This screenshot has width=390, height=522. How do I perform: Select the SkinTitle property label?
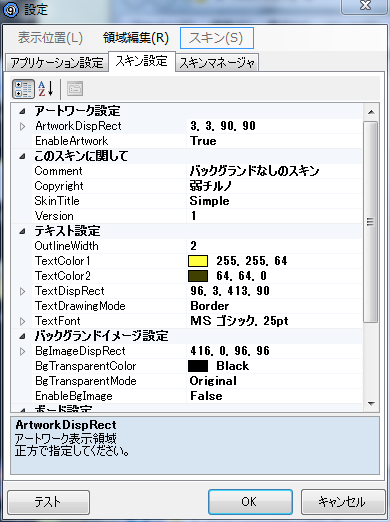point(57,201)
